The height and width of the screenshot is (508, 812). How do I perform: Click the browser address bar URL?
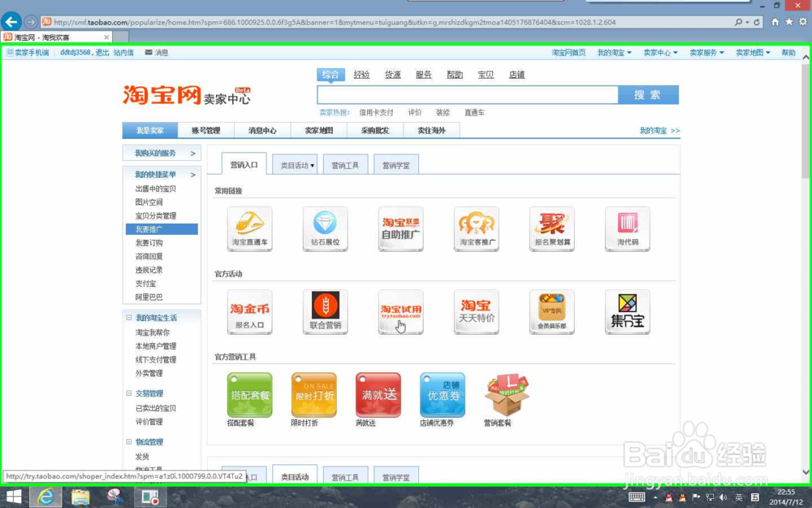[335, 22]
